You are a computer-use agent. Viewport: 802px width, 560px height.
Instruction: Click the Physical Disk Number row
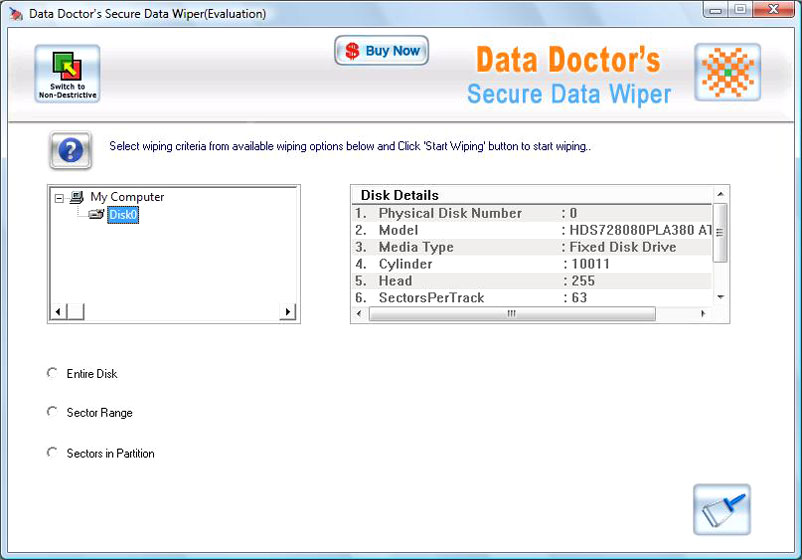pyautogui.click(x=532, y=213)
